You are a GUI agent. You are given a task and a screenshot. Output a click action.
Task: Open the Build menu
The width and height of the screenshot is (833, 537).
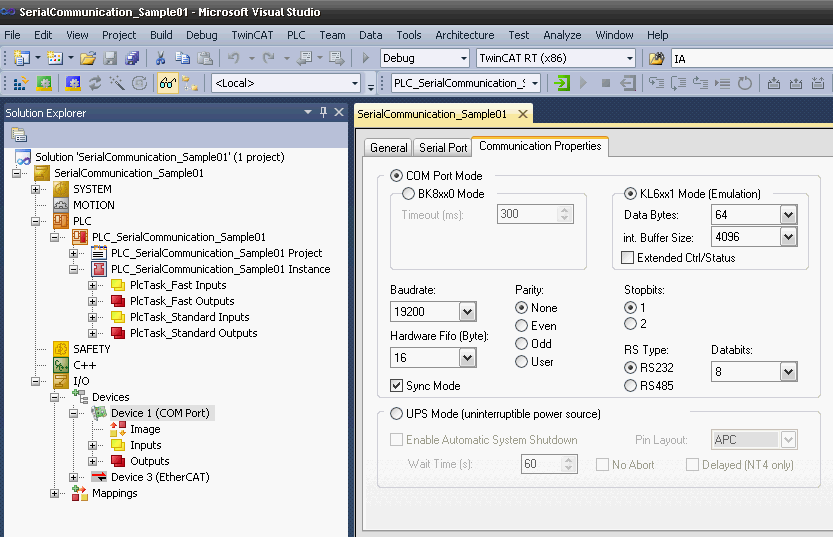click(x=161, y=35)
